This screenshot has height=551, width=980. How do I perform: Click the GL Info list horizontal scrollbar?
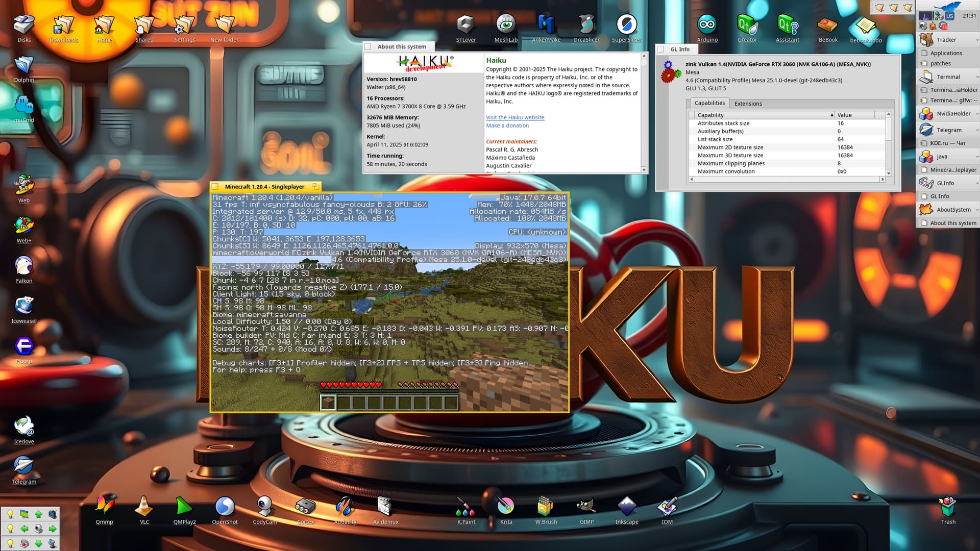coord(786,180)
